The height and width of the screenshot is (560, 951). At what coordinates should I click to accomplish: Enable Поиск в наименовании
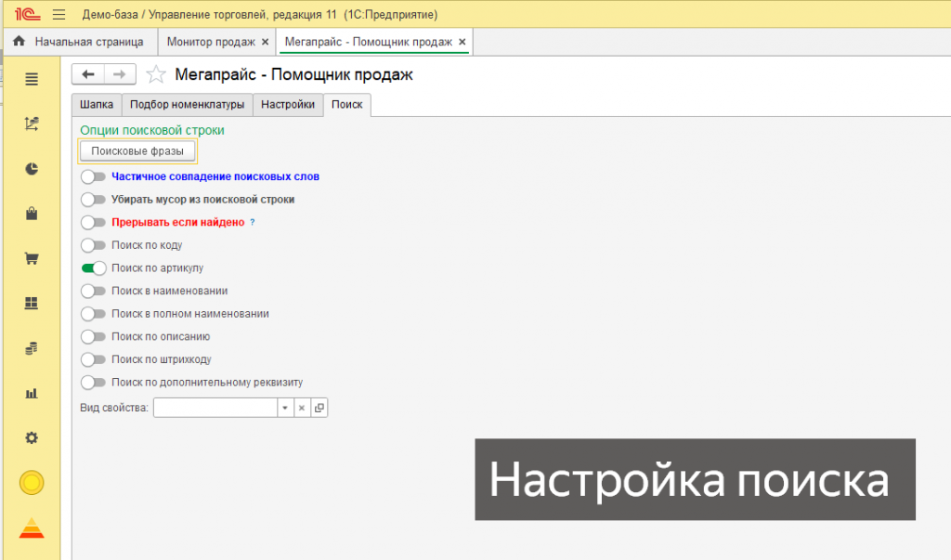pyautogui.click(x=94, y=292)
